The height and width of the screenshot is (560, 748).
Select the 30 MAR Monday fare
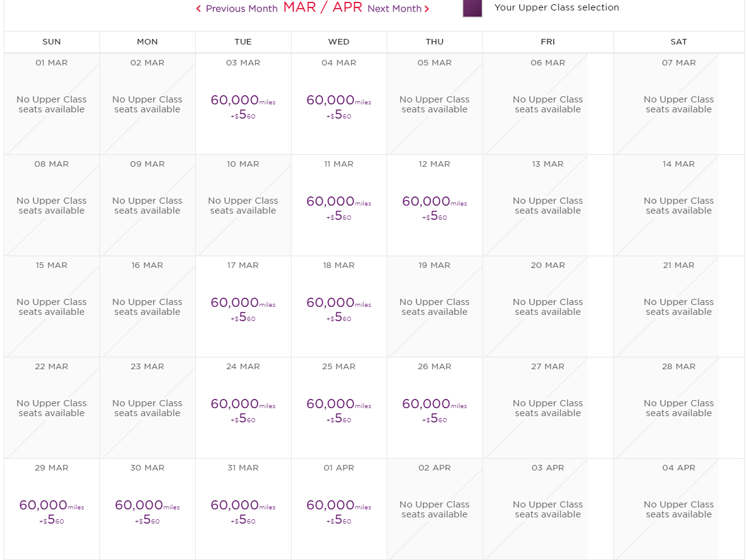(147, 511)
